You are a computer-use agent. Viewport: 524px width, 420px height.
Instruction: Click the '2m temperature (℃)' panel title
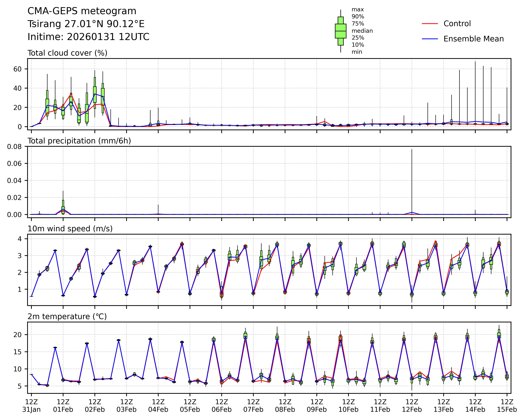click(67, 317)
